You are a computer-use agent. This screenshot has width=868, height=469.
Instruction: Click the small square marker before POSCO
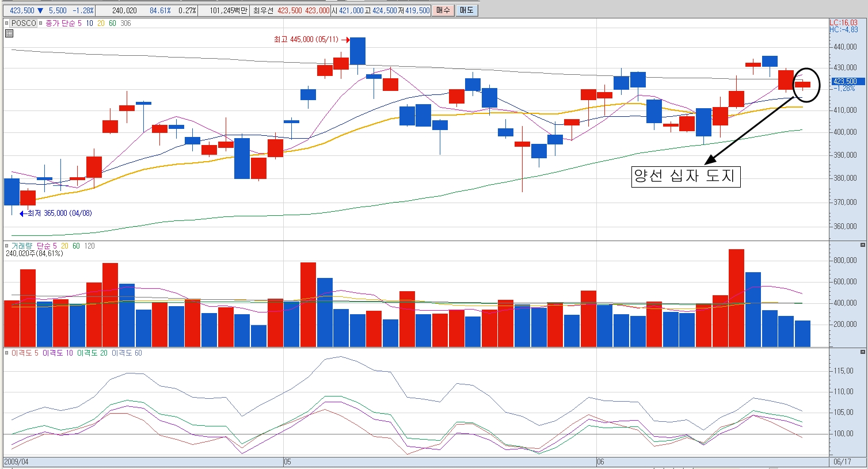[x=7, y=24]
